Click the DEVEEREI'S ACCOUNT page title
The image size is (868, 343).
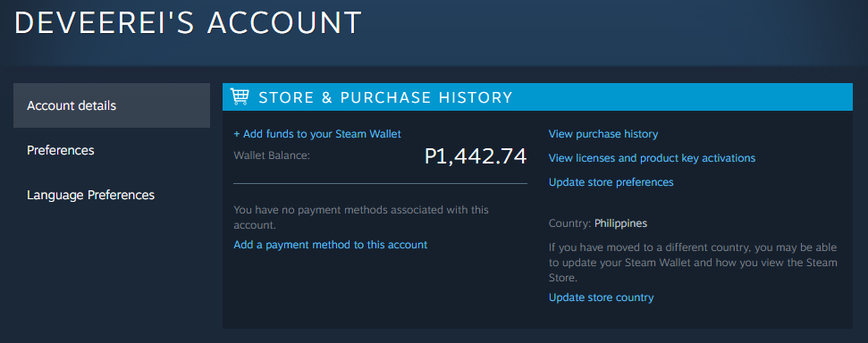189,23
